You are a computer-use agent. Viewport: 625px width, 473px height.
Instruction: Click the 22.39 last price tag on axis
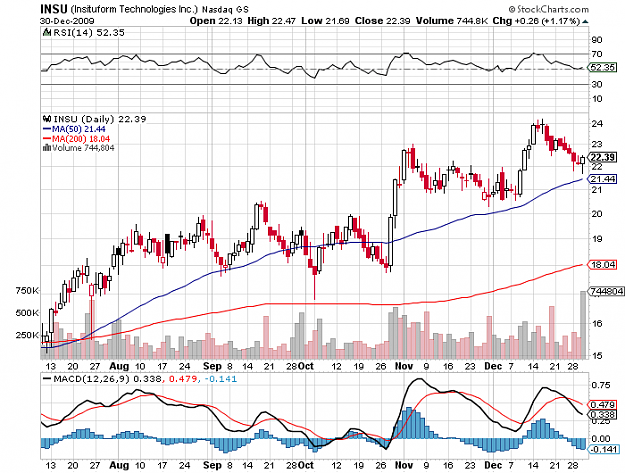point(603,157)
